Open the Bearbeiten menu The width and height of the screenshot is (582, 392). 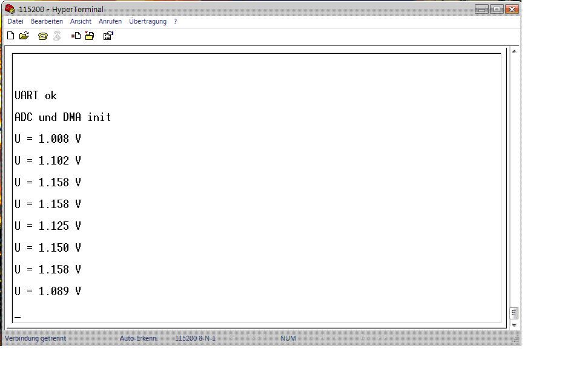pos(47,22)
